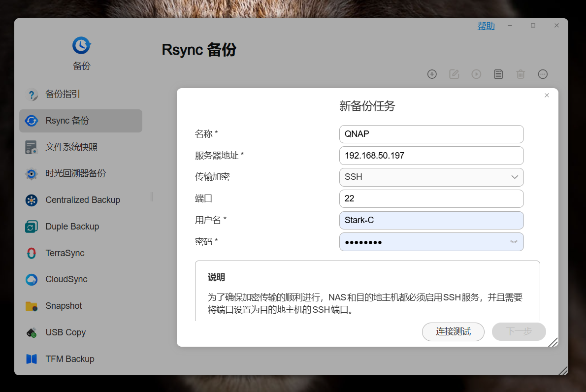
Task: Click the run task play icon
Action: tap(476, 74)
